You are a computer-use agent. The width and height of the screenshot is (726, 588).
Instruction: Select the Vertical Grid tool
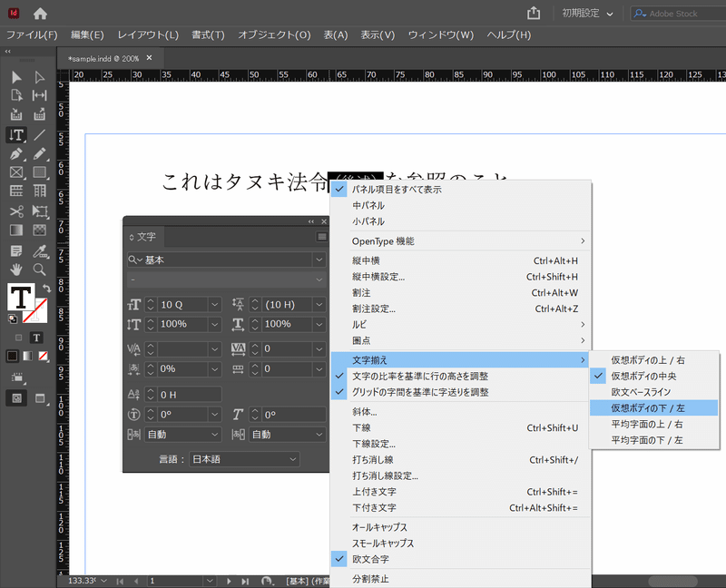point(39,191)
